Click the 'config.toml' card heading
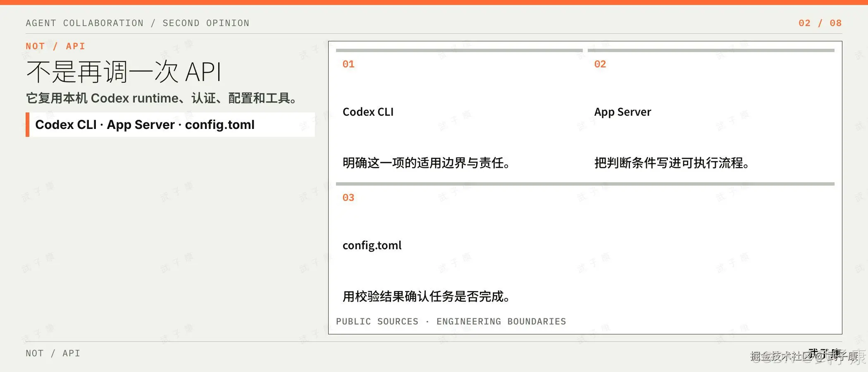 point(372,246)
